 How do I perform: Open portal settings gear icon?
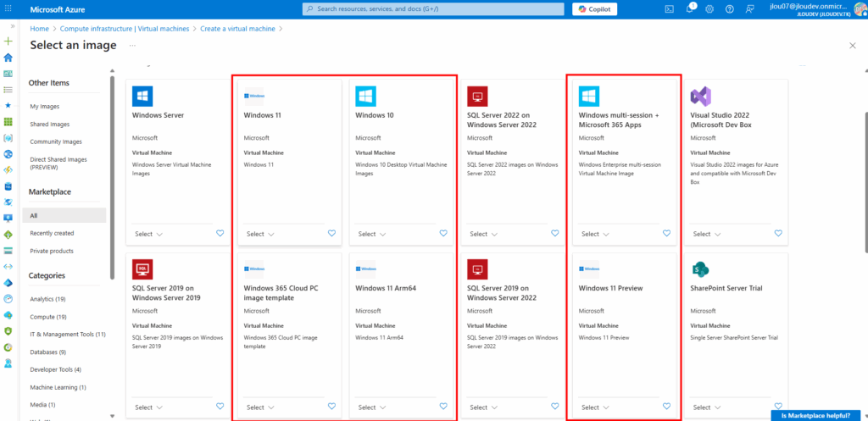point(709,9)
